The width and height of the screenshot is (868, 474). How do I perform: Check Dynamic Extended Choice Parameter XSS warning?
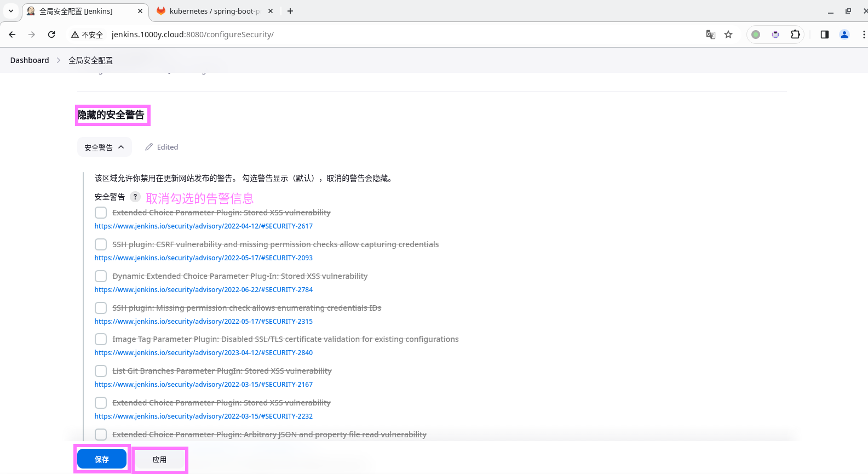click(101, 276)
